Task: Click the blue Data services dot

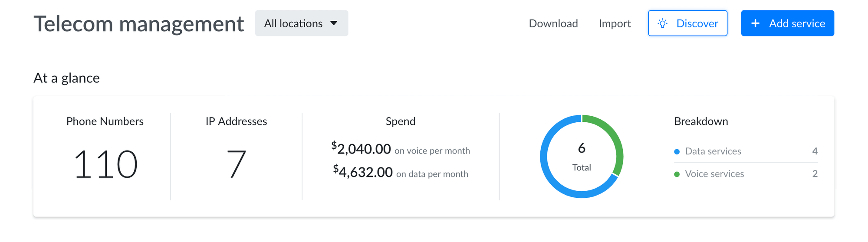Action: (677, 151)
